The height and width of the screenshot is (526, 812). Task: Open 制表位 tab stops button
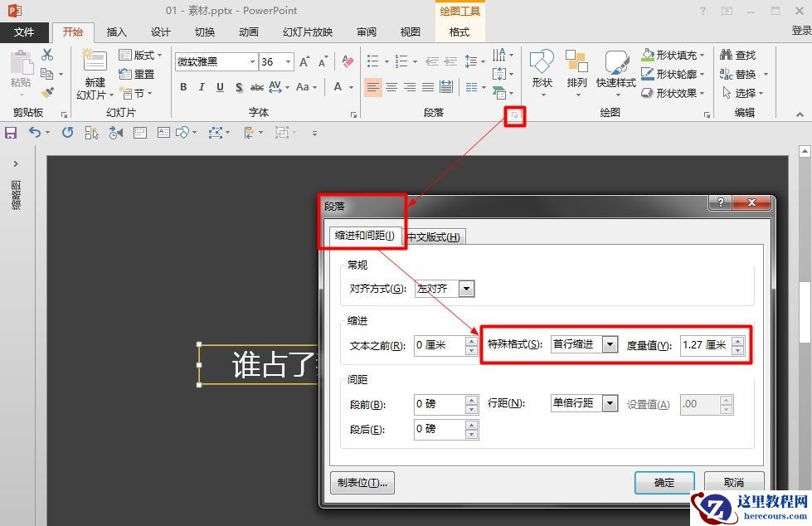(x=362, y=482)
